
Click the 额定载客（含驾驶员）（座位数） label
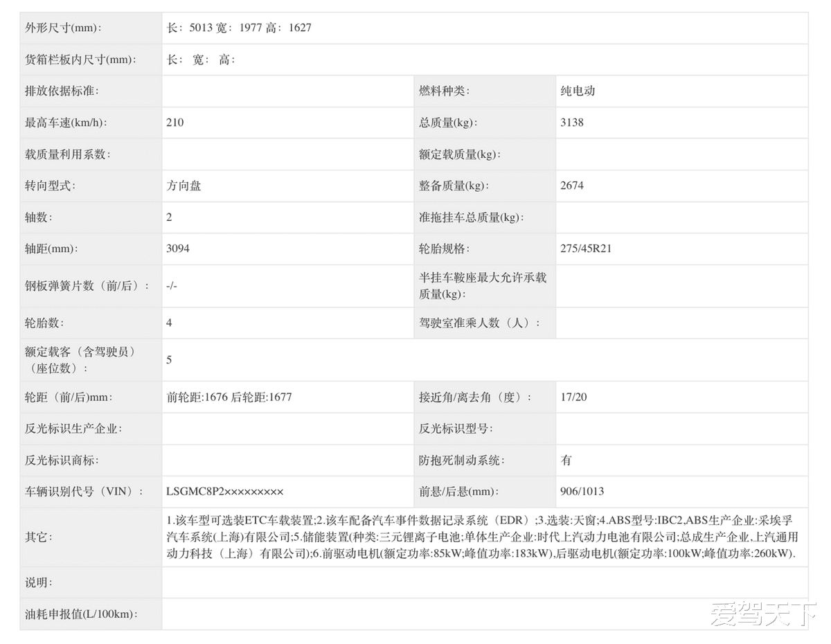[80, 360]
